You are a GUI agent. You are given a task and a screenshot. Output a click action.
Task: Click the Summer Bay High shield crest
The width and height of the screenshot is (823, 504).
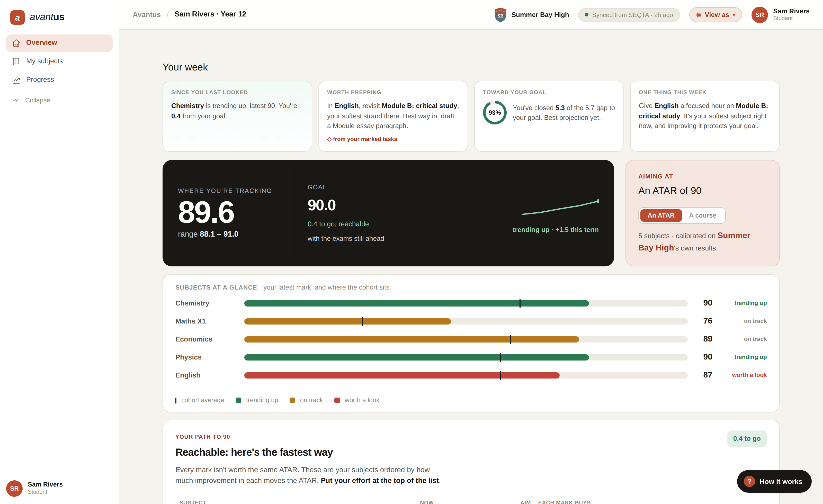[500, 15]
